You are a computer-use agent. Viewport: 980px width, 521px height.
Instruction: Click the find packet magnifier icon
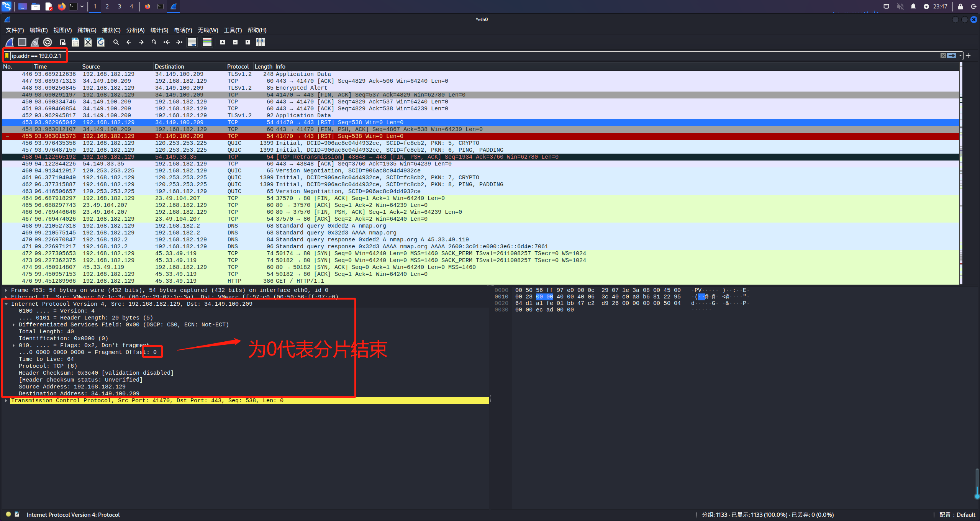point(116,42)
